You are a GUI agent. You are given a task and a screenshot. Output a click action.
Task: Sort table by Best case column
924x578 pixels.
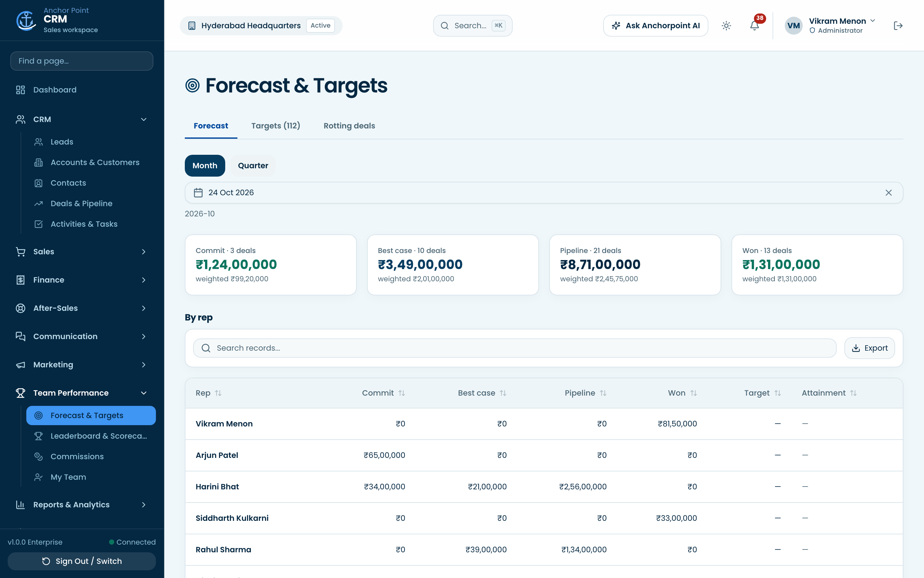pos(482,393)
